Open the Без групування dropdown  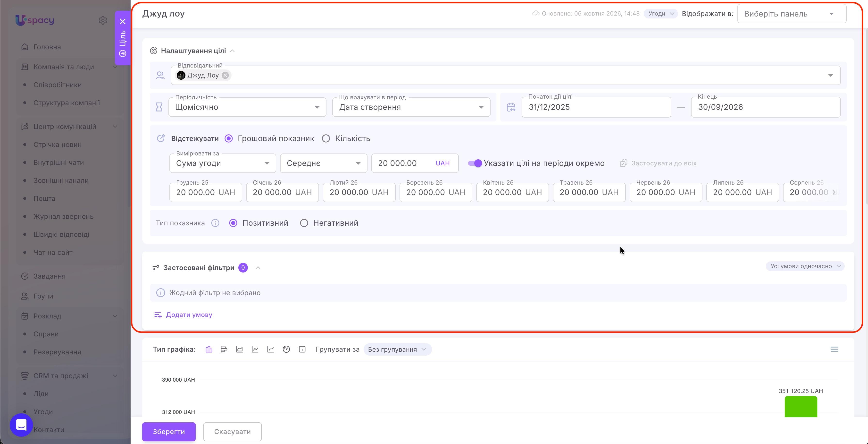(x=398, y=349)
